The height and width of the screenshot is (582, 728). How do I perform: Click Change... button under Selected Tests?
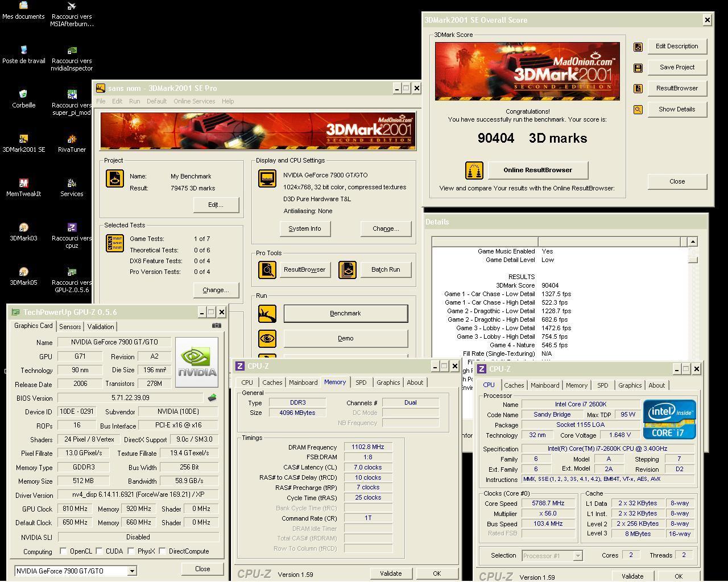click(216, 290)
